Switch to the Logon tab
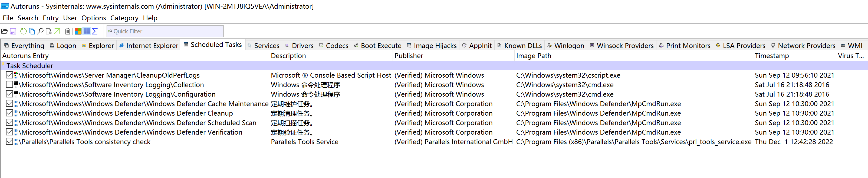The height and width of the screenshot is (178, 868). (x=66, y=46)
